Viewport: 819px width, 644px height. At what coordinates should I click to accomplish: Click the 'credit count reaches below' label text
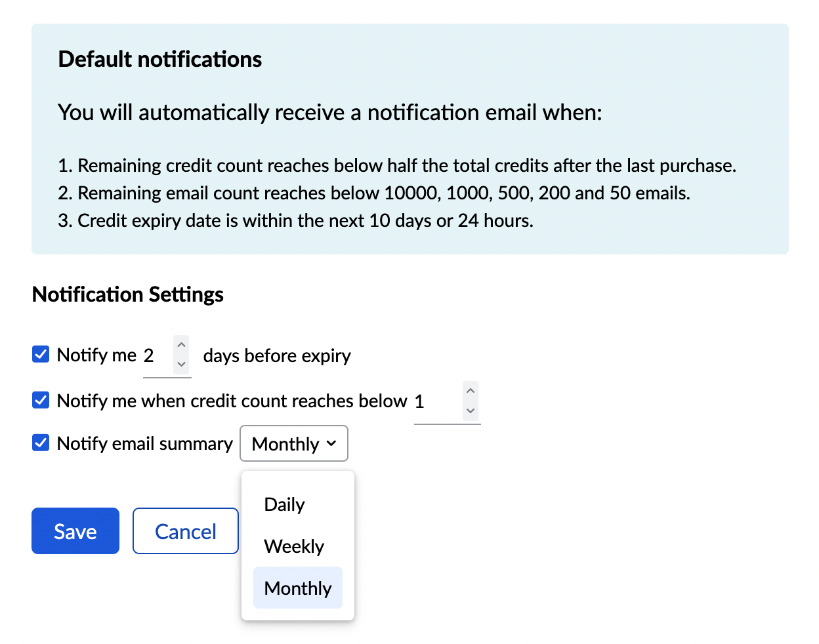coord(232,401)
